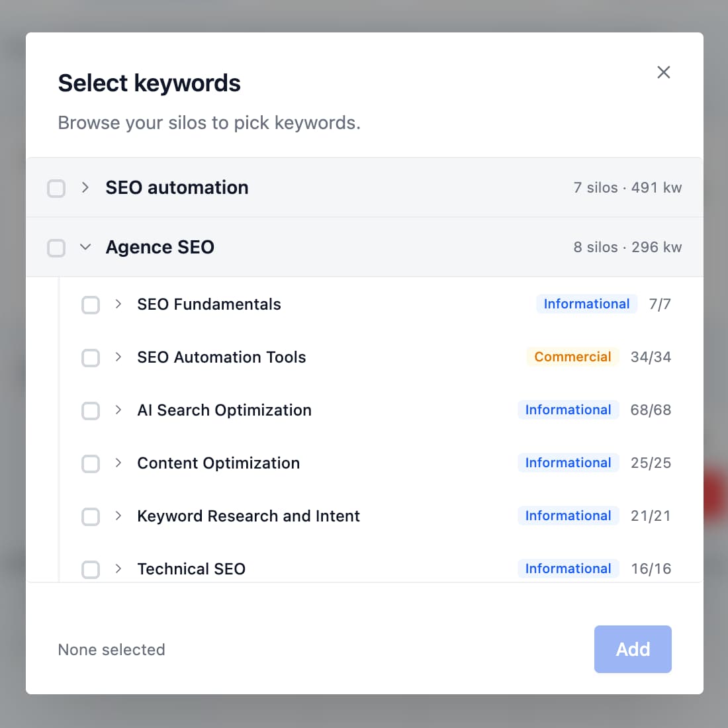Viewport: 728px width, 728px height.
Task: Expand the Technical SEO silo
Action: pyautogui.click(x=118, y=569)
